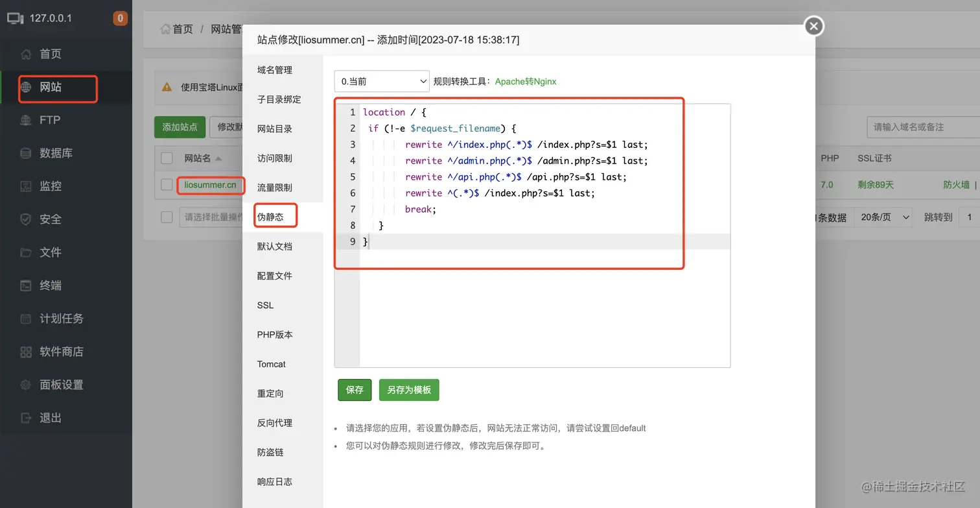Click the 剩余89天 SSL certificate link
This screenshot has width=980, height=508.
[876, 185]
